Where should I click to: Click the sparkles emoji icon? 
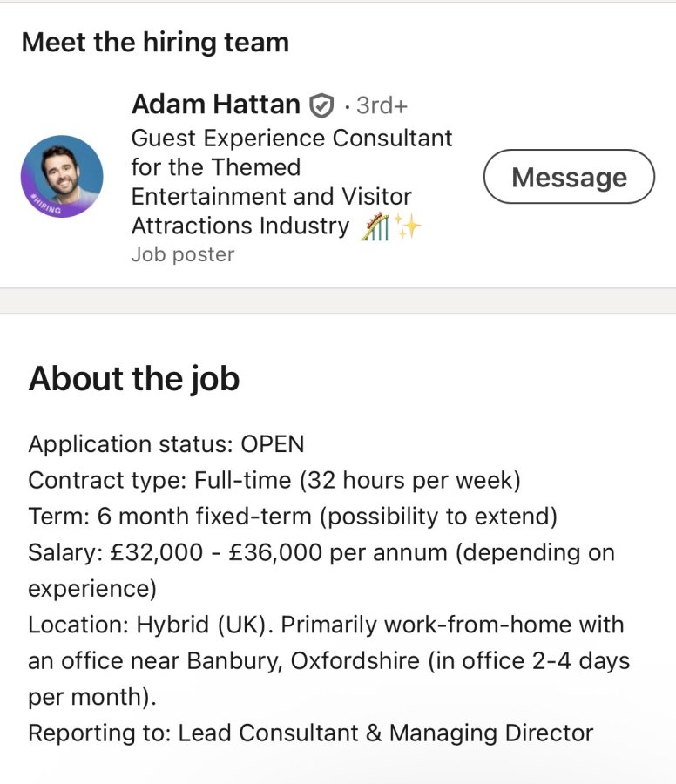pyautogui.click(x=408, y=226)
